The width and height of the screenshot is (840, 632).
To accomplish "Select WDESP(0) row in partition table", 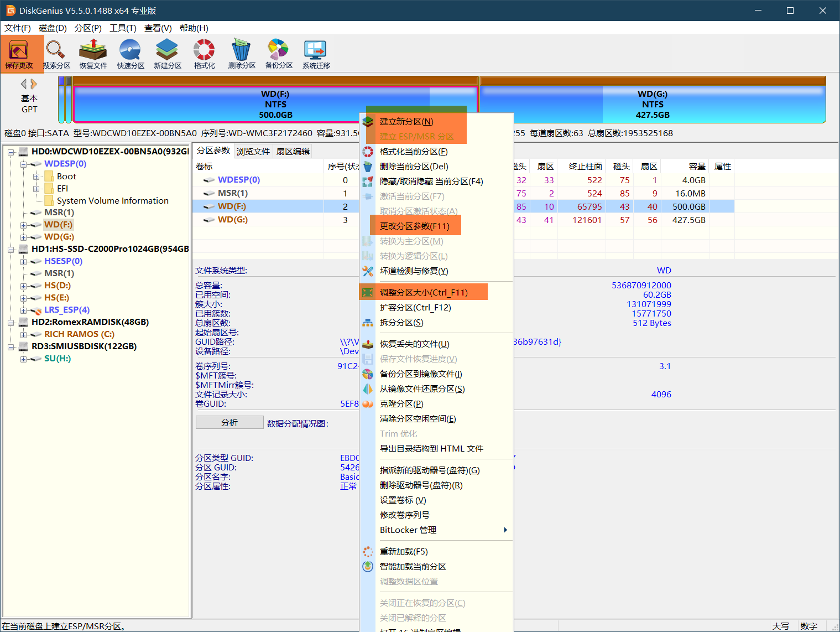I will pyautogui.click(x=463, y=180).
